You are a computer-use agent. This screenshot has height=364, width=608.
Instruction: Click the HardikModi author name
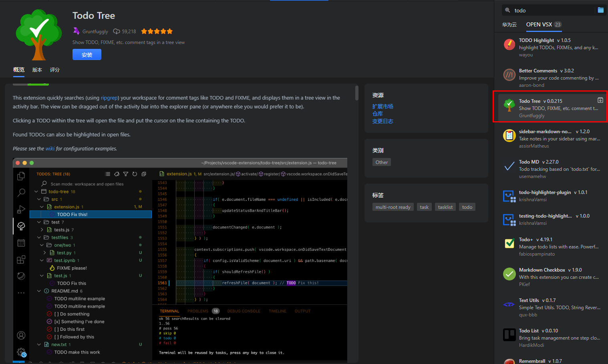(531, 345)
